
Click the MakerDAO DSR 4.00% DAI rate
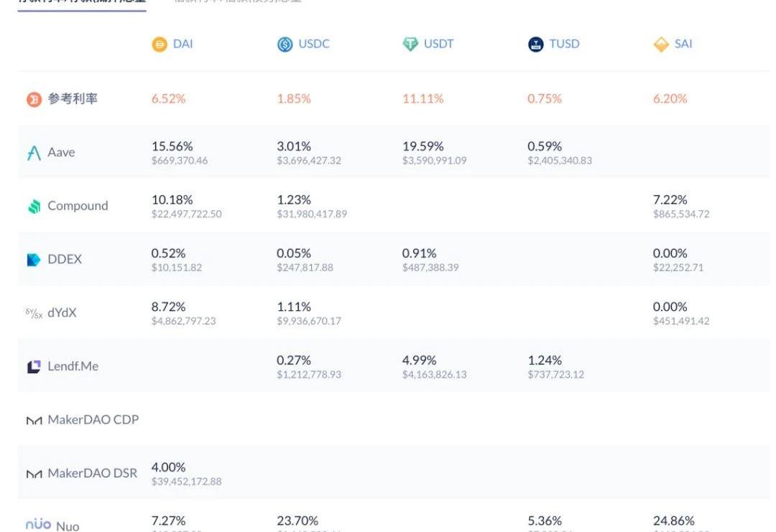point(168,467)
